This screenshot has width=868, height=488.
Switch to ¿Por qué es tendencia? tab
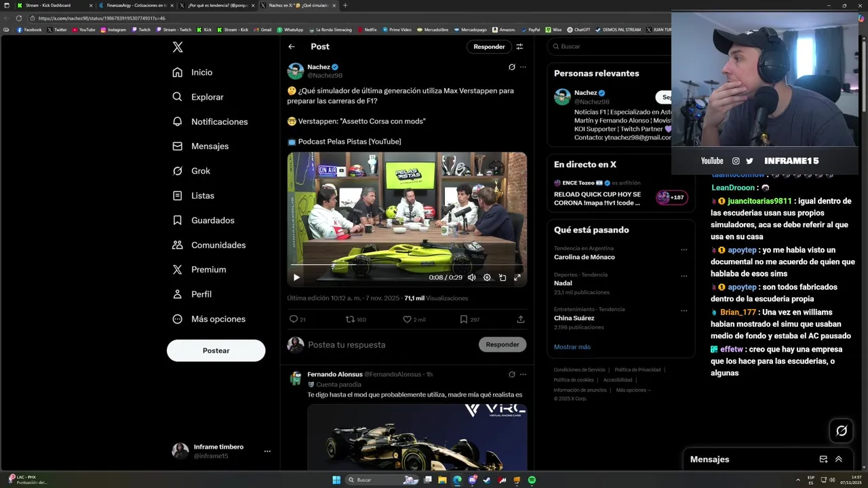pyautogui.click(x=217, y=5)
